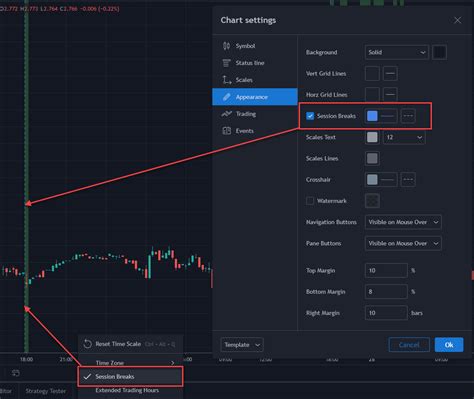Click the Cancel button

tap(409, 345)
